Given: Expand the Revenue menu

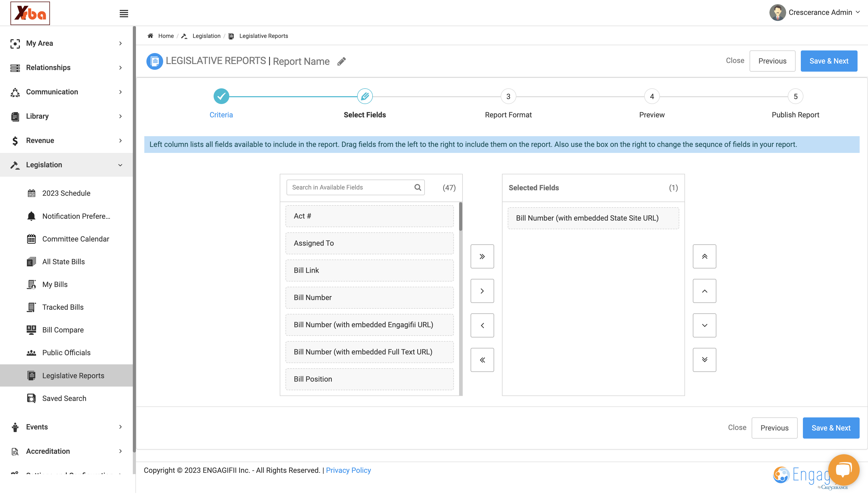Looking at the screenshot, I should click(66, 140).
